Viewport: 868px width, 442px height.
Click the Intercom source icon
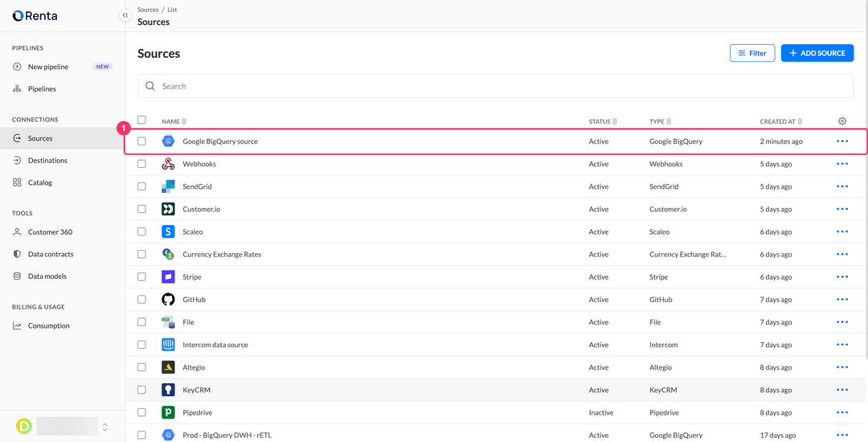pyautogui.click(x=168, y=345)
